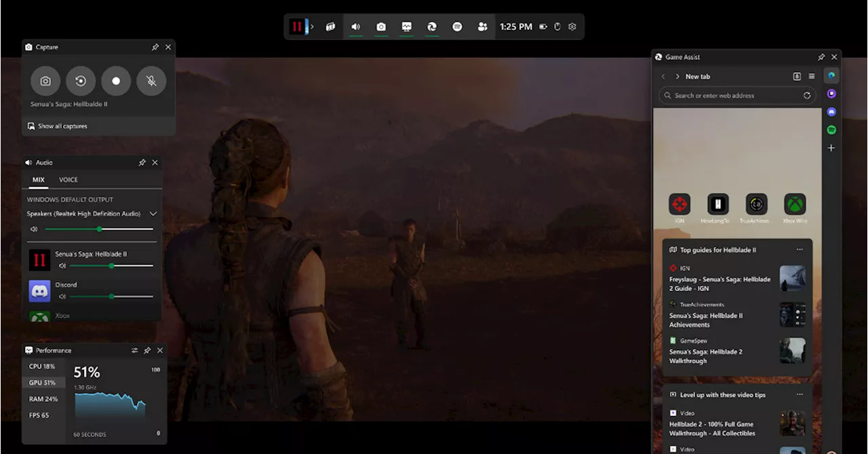868x454 pixels.
Task: Adjust Senua's Saga: Hellblade II volume slider
Action: 112,266
